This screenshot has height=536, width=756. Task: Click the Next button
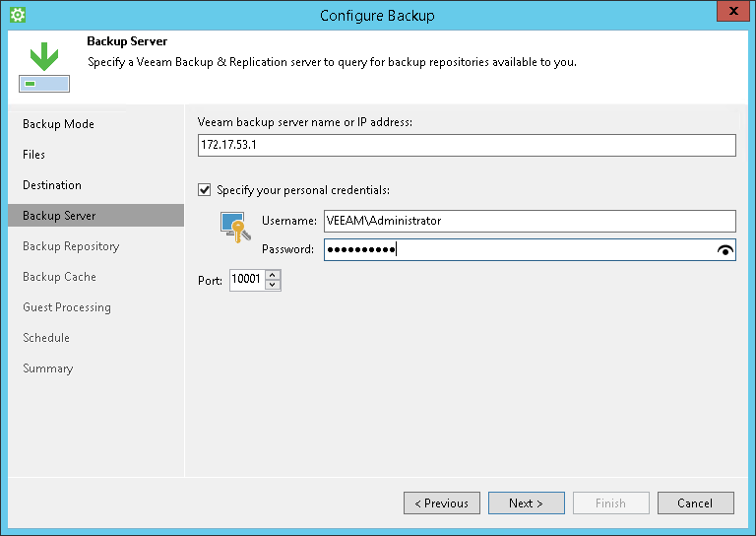click(x=527, y=503)
